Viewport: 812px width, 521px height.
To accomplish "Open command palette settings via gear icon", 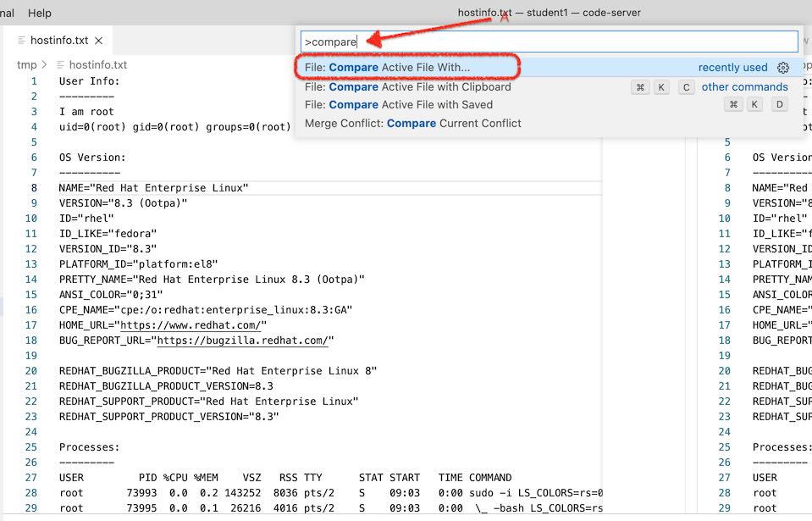I will pos(782,68).
